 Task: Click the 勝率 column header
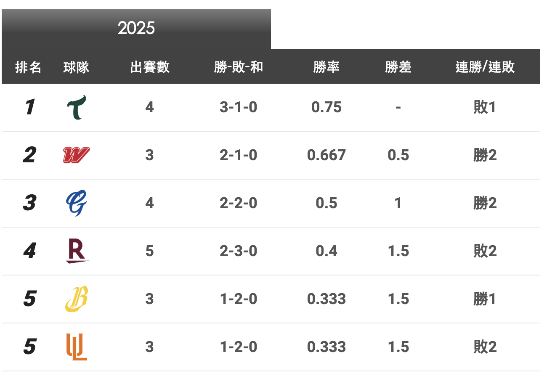coord(326,67)
